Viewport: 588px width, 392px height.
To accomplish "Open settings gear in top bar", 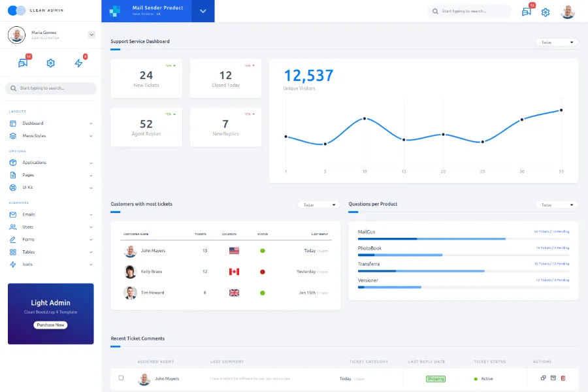I will (546, 12).
